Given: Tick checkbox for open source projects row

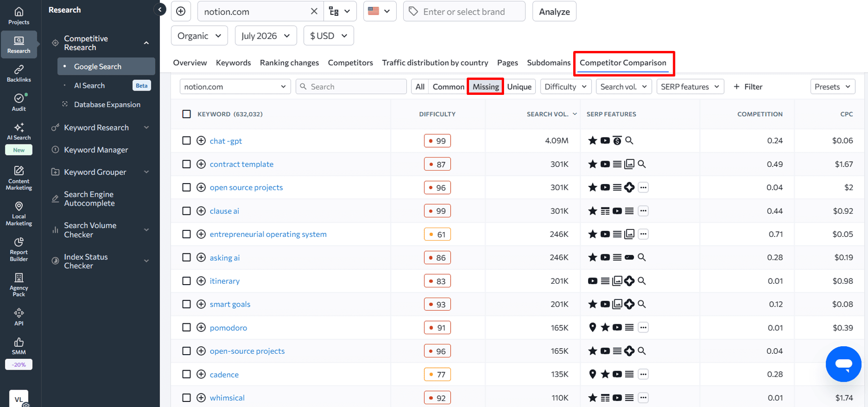Looking at the screenshot, I should [x=186, y=187].
